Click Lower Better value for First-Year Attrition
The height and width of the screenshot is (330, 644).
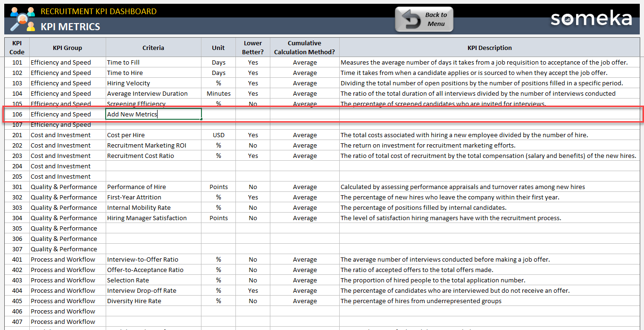point(253,197)
